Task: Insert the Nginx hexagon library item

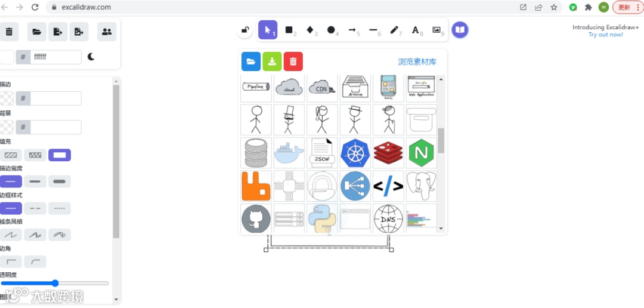Action: [x=422, y=153]
